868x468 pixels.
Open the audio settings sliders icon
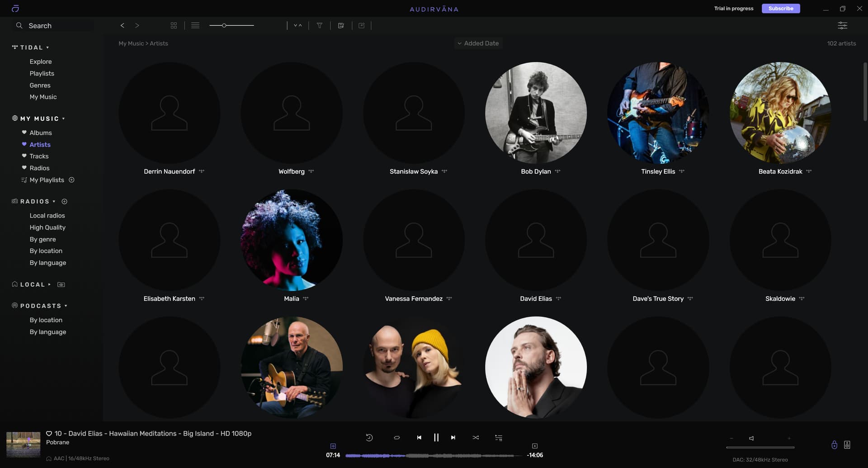(842, 26)
